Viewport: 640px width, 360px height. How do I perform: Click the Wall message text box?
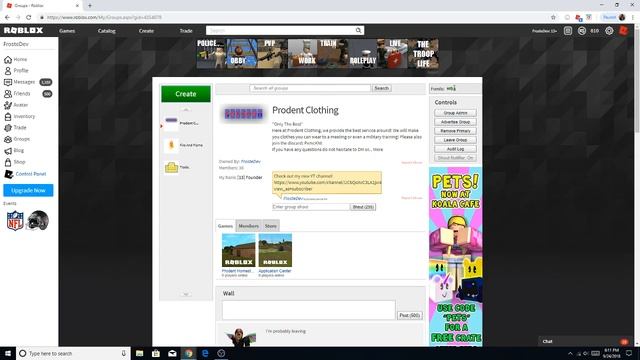(x=309, y=310)
